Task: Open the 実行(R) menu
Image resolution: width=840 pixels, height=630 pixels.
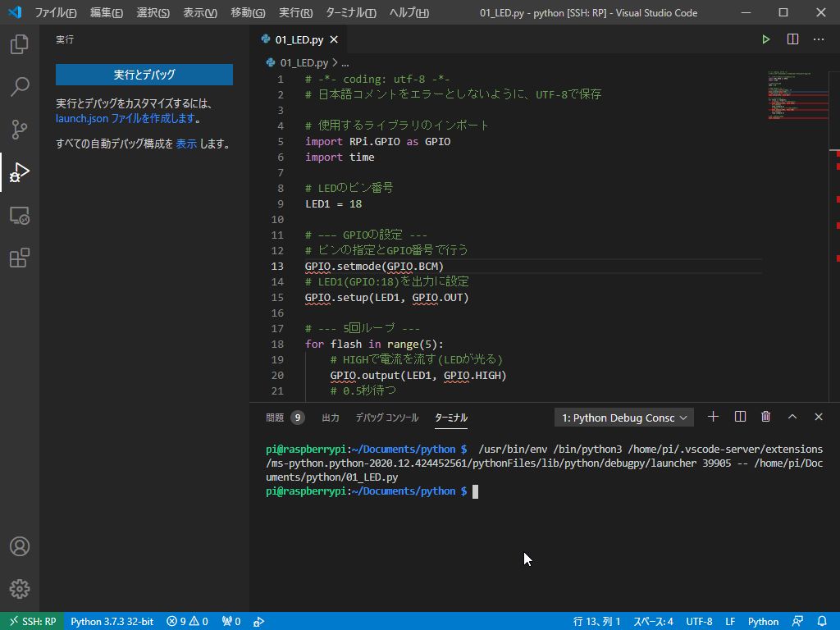Action: (295, 12)
